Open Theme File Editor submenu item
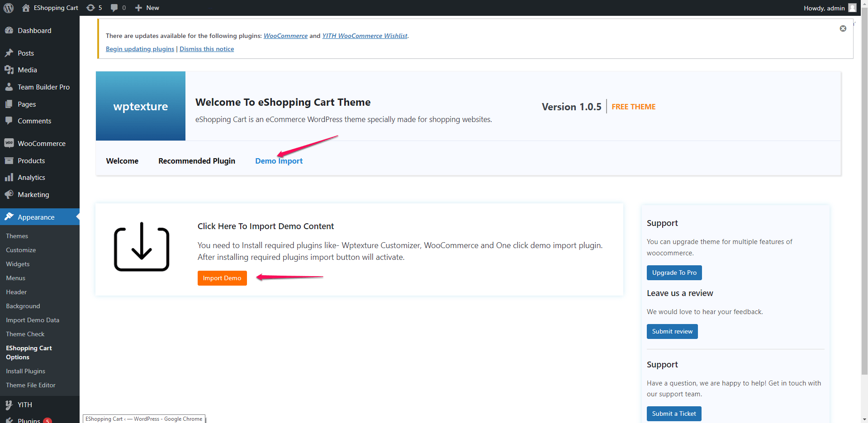 coord(31,385)
